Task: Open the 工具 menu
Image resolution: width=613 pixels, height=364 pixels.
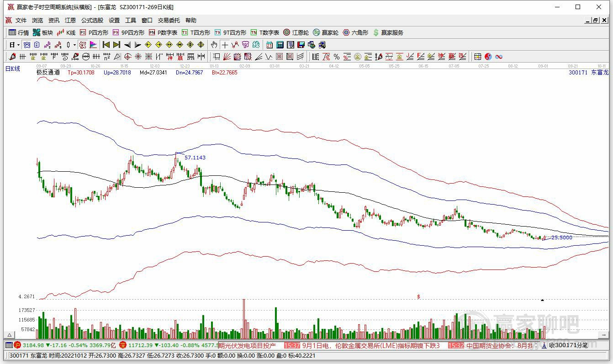Action: click(x=131, y=21)
